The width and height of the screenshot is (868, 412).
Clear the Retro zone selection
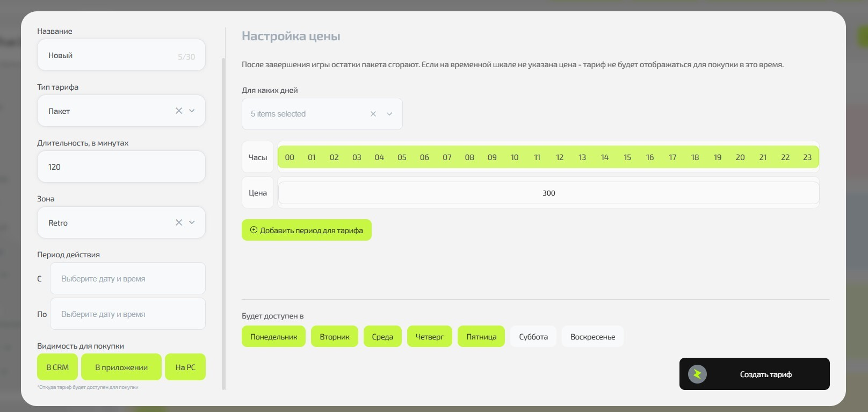179,222
